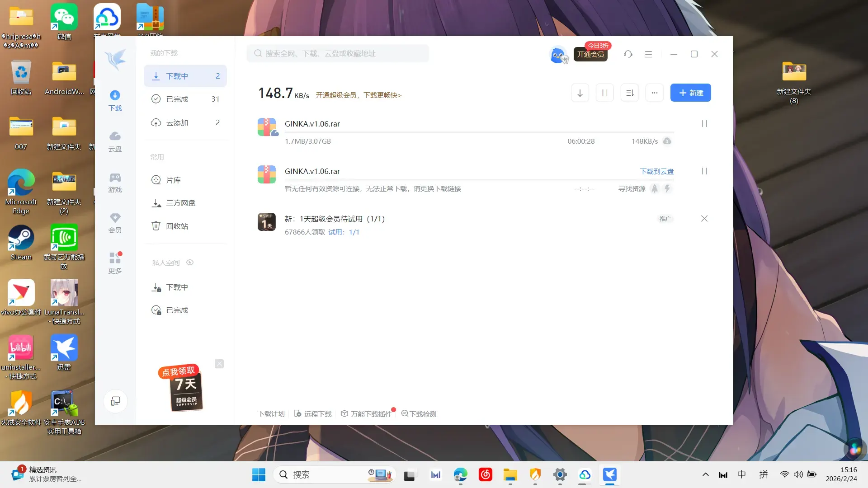
Task: Open the main hamburger menu
Action: pyautogui.click(x=648, y=54)
